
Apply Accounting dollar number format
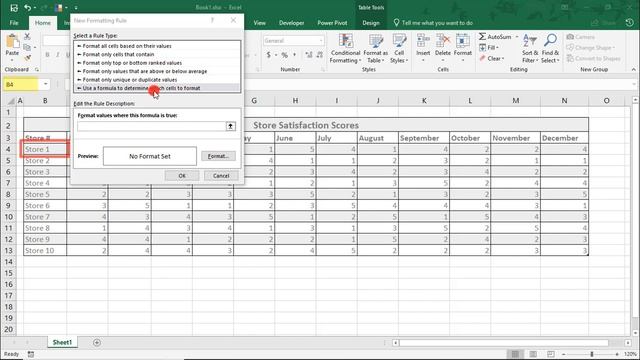[268, 55]
